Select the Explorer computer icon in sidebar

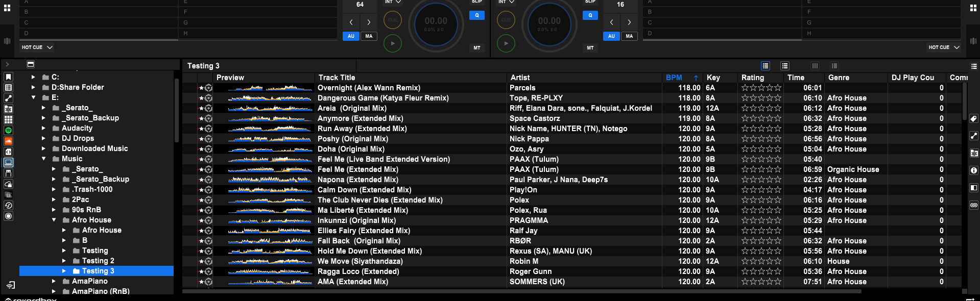click(x=8, y=163)
